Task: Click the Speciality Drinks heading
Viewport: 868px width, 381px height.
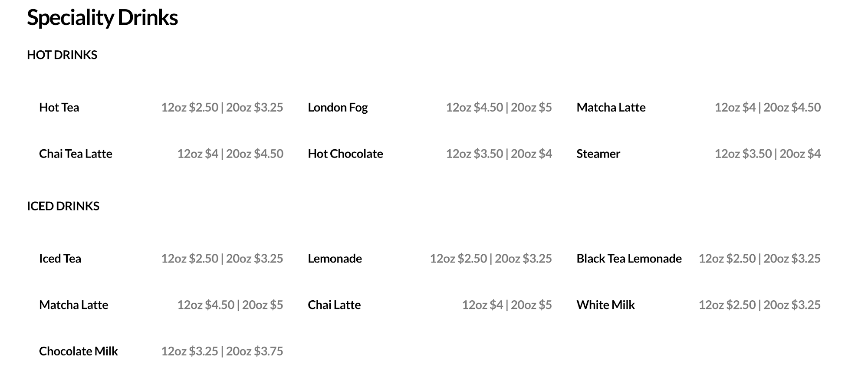Action: pos(102,18)
